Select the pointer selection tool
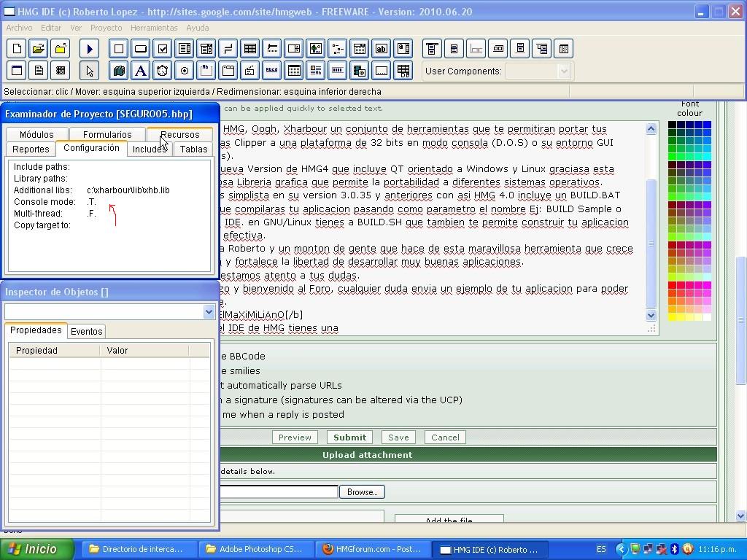 pos(90,71)
